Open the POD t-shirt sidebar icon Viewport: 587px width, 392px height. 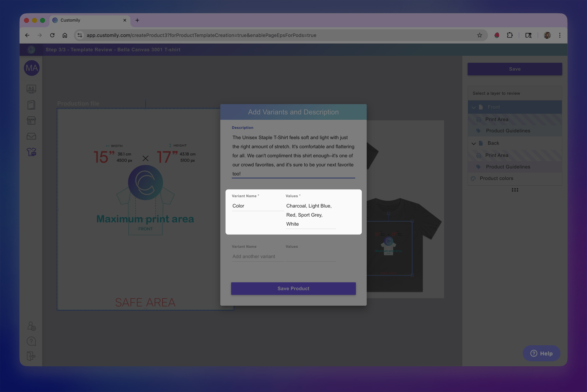point(32,152)
